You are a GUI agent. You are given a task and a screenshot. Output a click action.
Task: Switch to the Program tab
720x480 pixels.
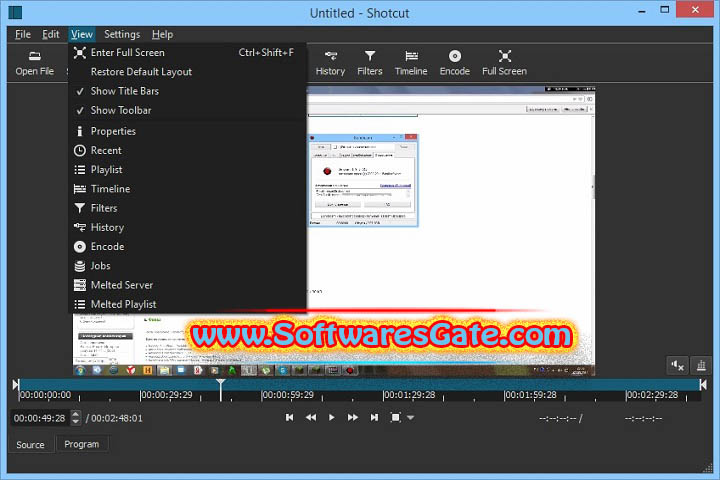[82, 445]
